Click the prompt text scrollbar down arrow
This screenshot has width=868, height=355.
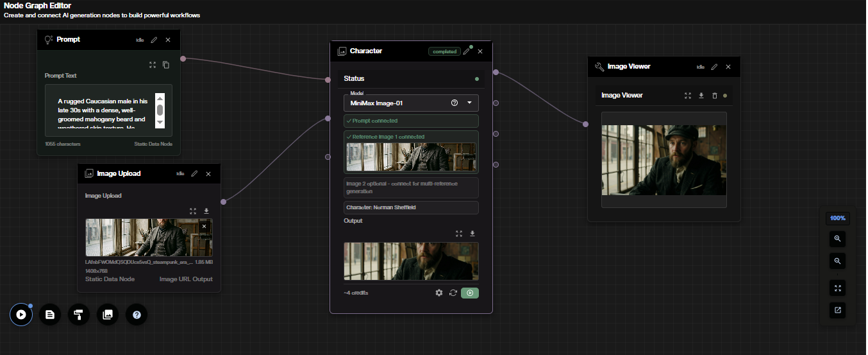point(160,123)
